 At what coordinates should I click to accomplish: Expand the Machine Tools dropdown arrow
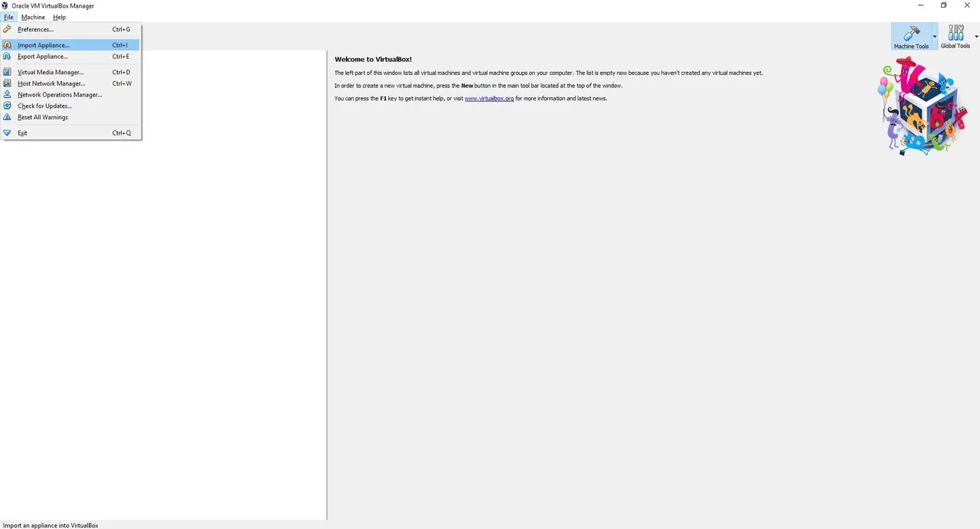click(934, 37)
